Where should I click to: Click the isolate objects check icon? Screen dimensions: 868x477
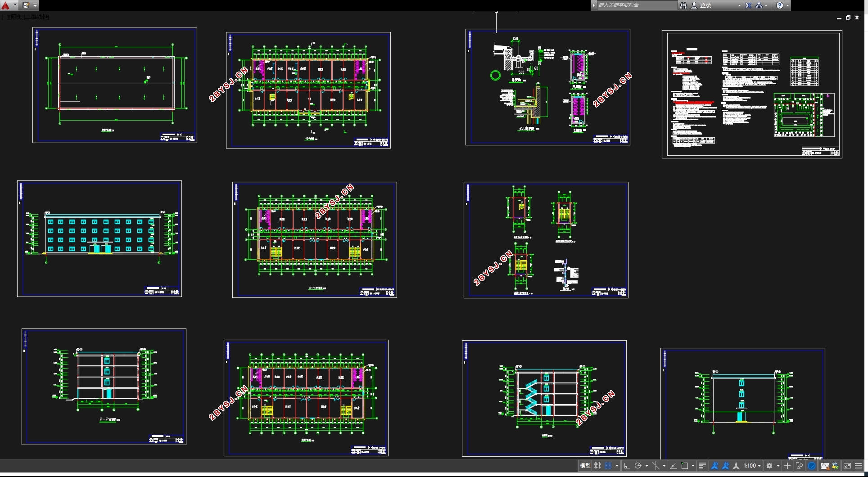[x=835, y=466]
